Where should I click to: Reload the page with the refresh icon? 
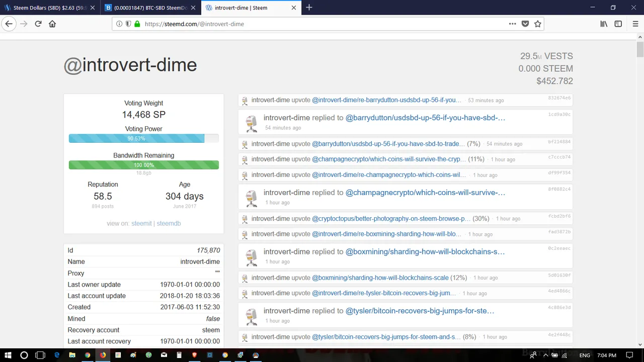[x=38, y=24]
